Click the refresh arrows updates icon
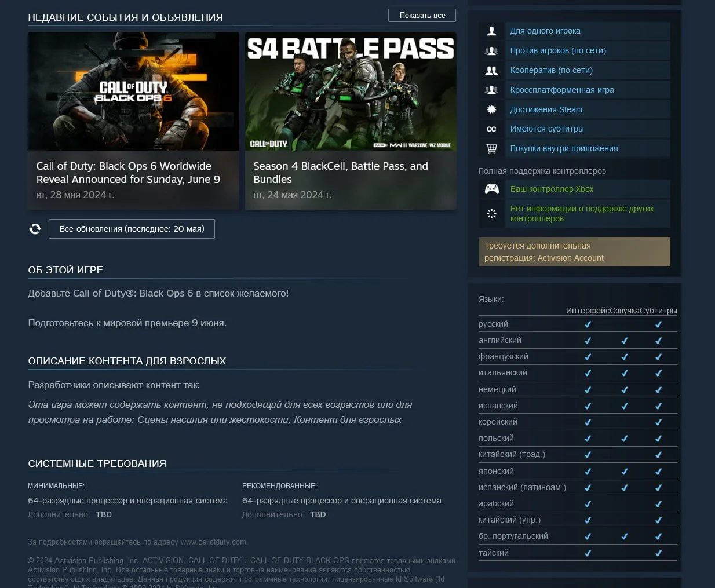 coord(35,229)
